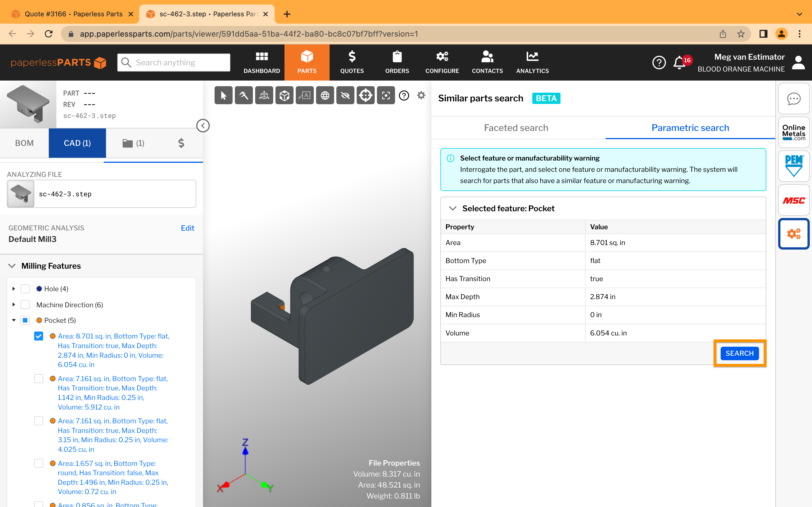Collapse the Selected feature: Pocket panel
Viewport: 812px width, 507px height.
tap(453, 208)
